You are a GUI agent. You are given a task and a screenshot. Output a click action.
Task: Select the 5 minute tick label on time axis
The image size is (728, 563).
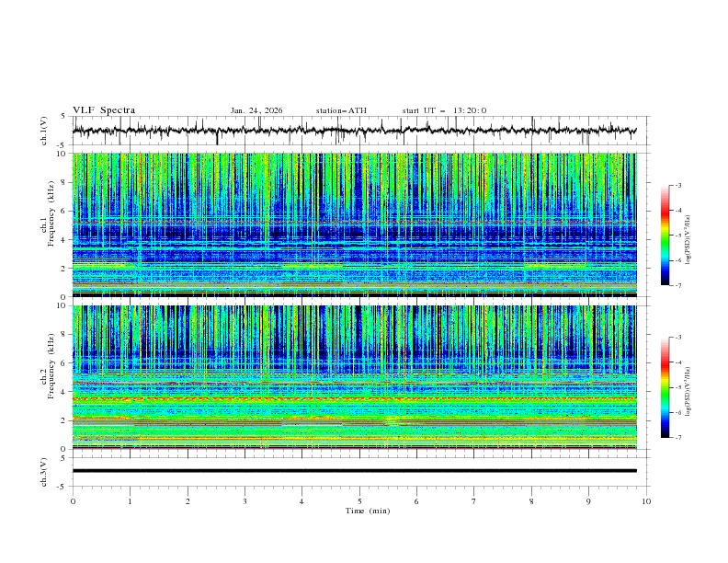pyautogui.click(x=359, y=501)
